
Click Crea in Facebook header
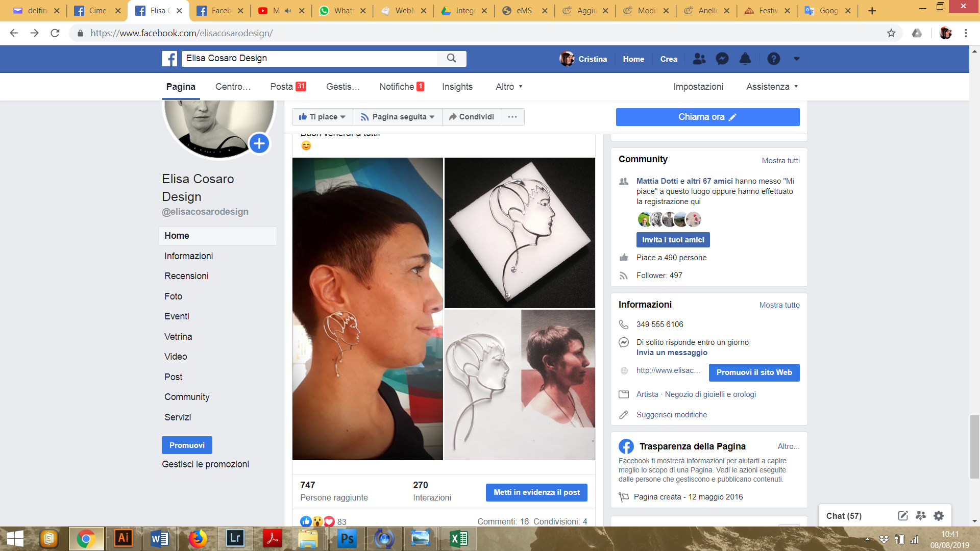[669, 59]
